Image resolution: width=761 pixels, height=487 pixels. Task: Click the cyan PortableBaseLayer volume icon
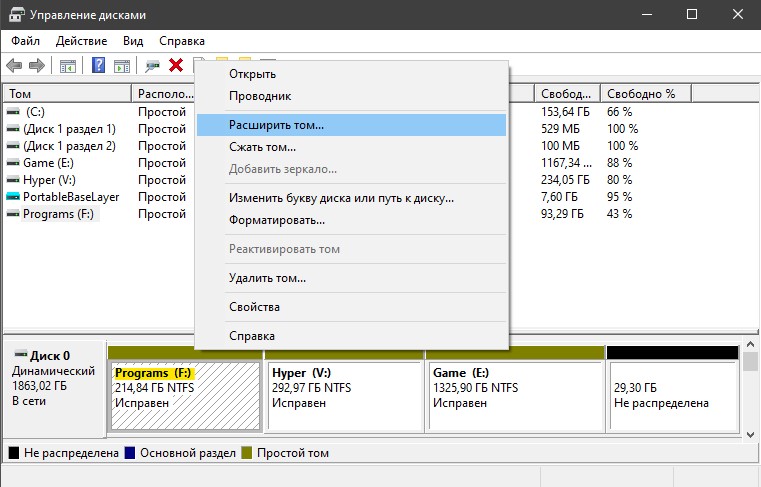pos(13,197)
